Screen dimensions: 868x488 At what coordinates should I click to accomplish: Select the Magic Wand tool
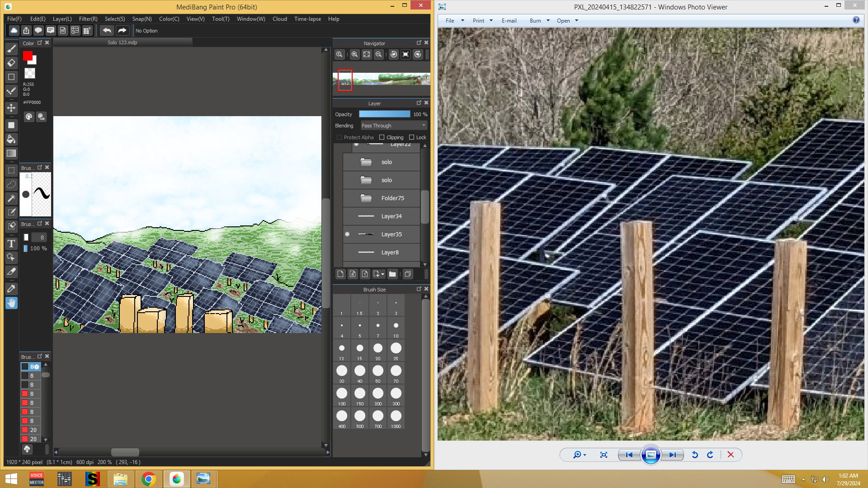pyautogui.click(x=11, y=198)
